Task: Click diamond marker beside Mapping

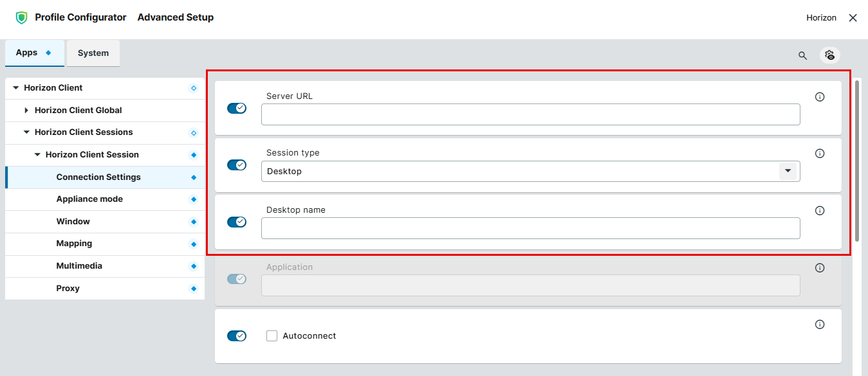Action: click(194, 244)
